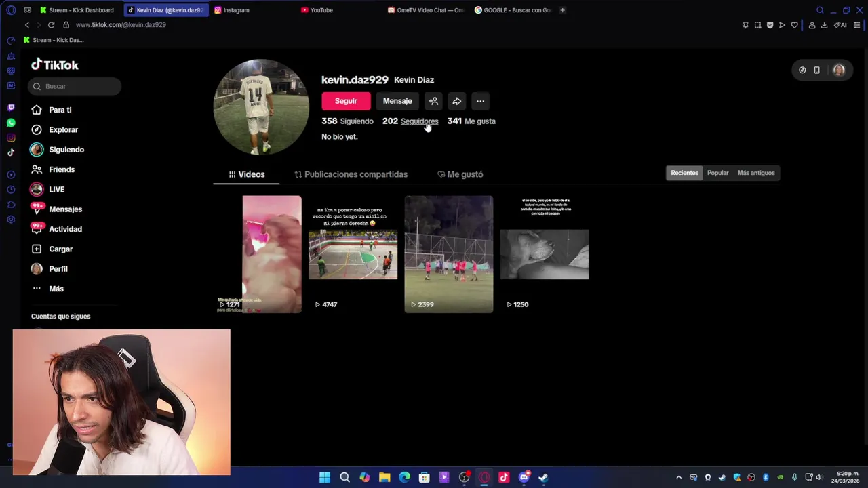The height and width of the screenshot is (488, 868).
Task: Click the browser reload button
Action: coord(51,25)
